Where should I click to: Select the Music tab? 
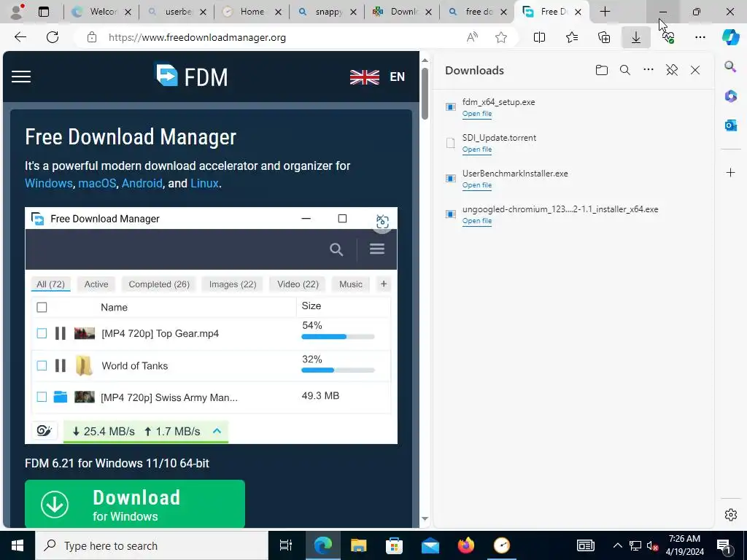pyautogui.click(x=351, y=284)
